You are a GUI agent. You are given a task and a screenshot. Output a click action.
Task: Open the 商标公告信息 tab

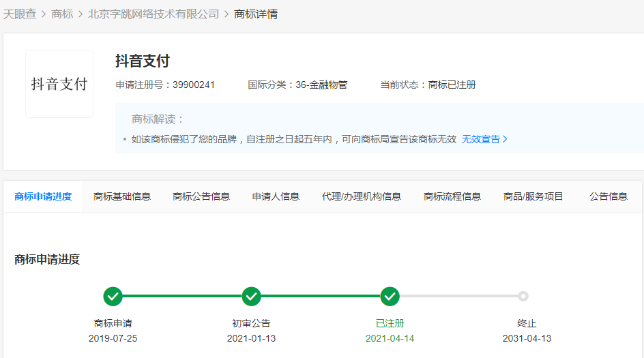[201, 196]
